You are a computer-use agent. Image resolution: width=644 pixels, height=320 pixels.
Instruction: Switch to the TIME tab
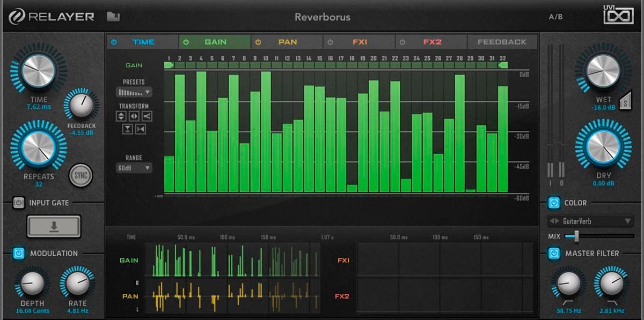point(143,42)
